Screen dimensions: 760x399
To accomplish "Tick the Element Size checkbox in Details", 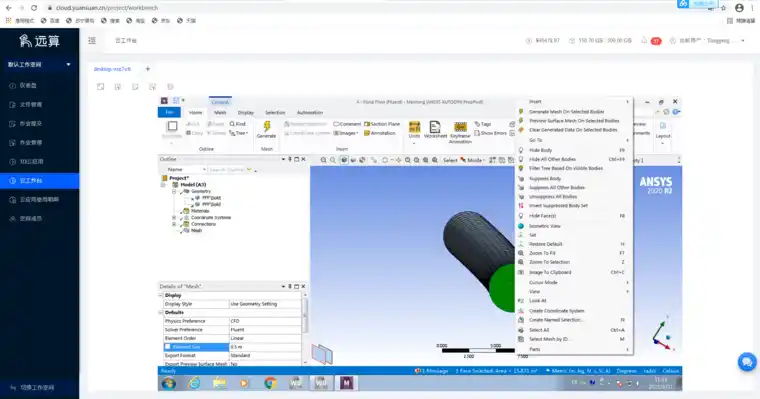I will (x=168, y=347).
